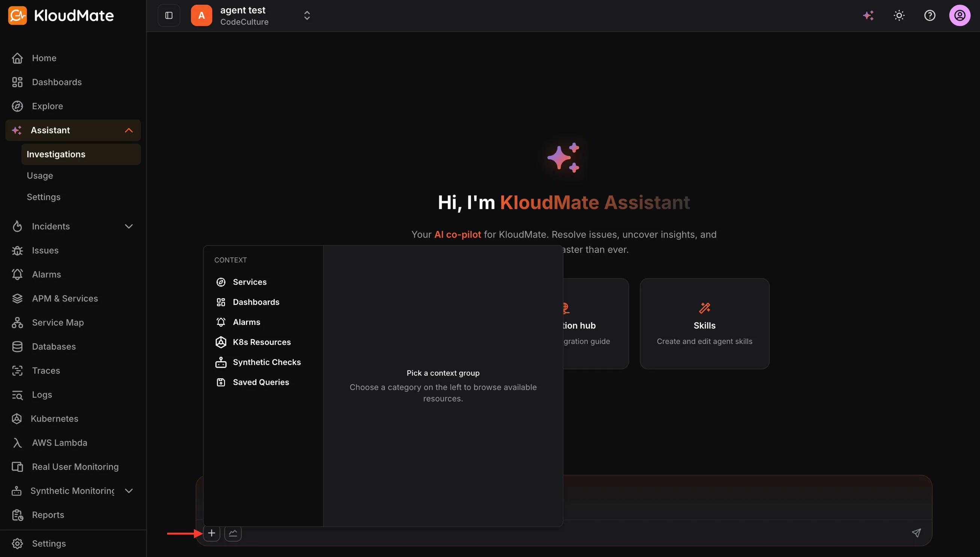This screenshot has height=557, width=980.
Task: Open the AI assistant sparkle icon in header
Action: click(868, 15)
